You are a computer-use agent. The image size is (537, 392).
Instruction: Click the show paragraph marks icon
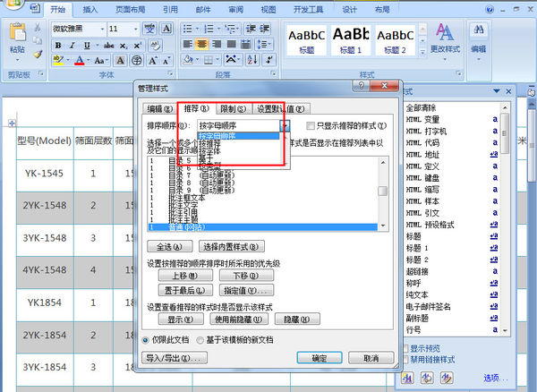pyautogui.click(x=269, y=60)
